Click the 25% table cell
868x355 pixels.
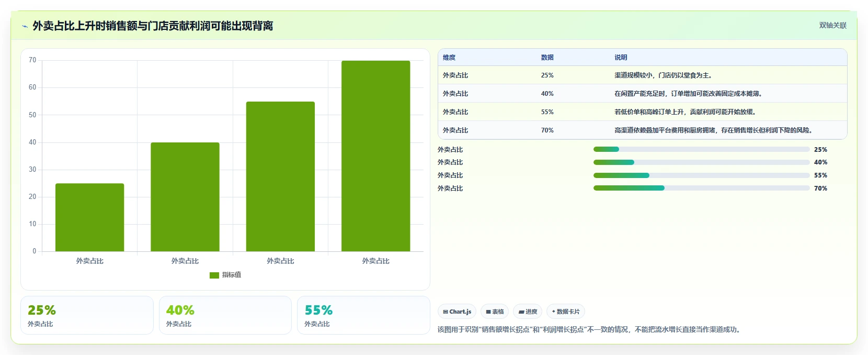[547, 75]
